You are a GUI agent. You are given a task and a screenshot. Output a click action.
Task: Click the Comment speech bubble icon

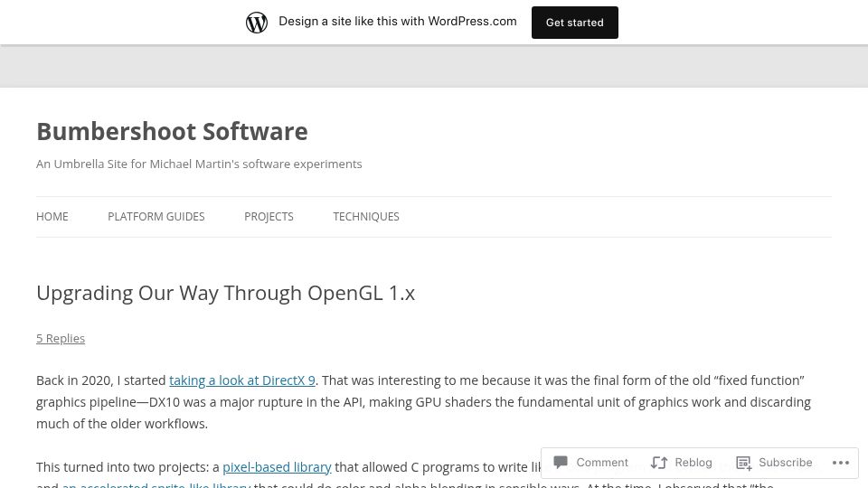click(561, 462)
